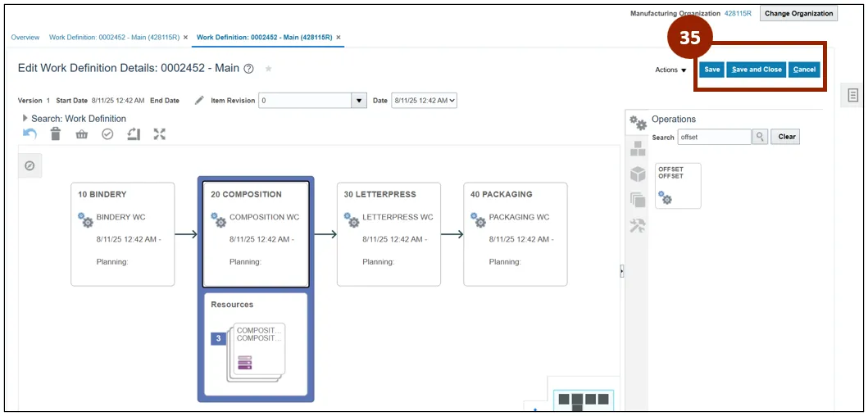Screen dimensions: 868x416
Task: Click the pencil edit icon beside End Date
Action: point(199,101)
